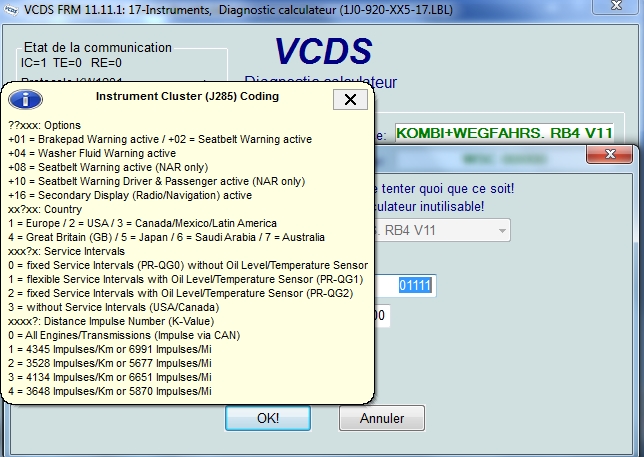Click the '1 = 4345 Impulses/Km' line
The height and width of the screenshot is (457, 644).
pos(110,349)
